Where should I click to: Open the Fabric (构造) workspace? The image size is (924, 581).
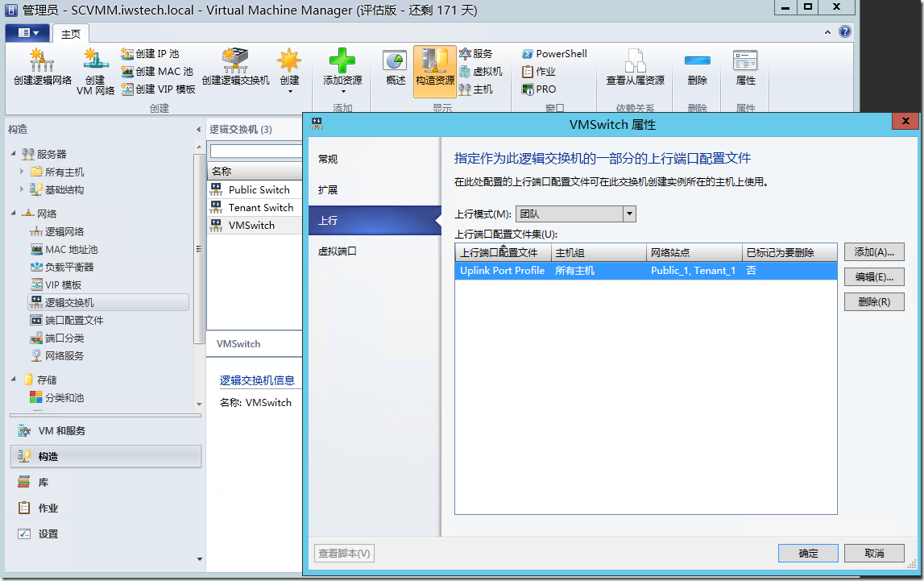(x=106, y=457)
